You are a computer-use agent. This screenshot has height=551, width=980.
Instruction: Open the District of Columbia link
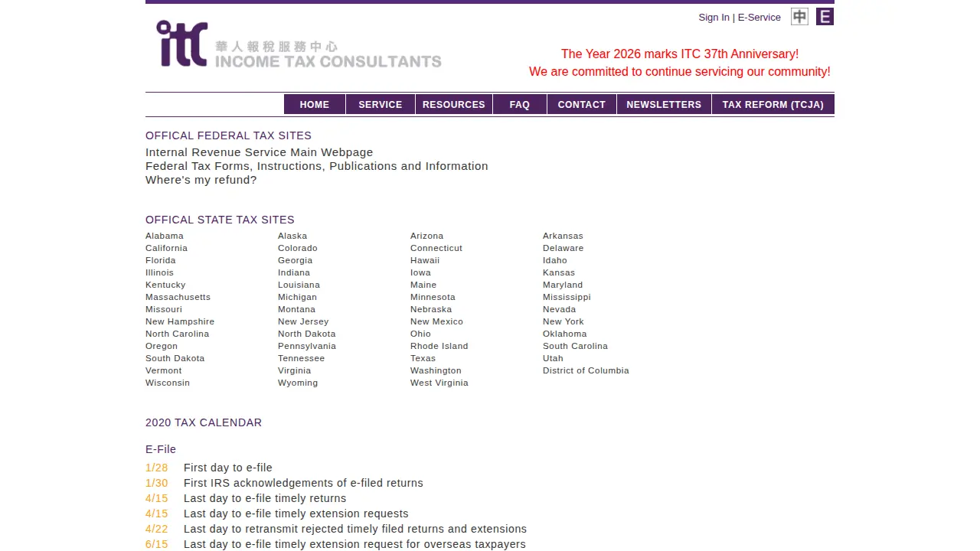tap(586, 370)
